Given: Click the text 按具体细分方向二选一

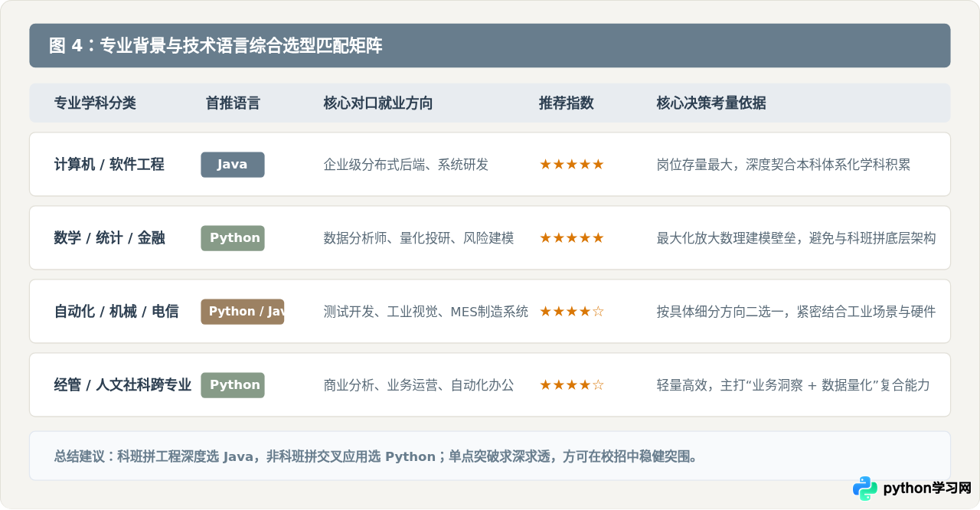Looking at the screenshot, I should (720, 312).
